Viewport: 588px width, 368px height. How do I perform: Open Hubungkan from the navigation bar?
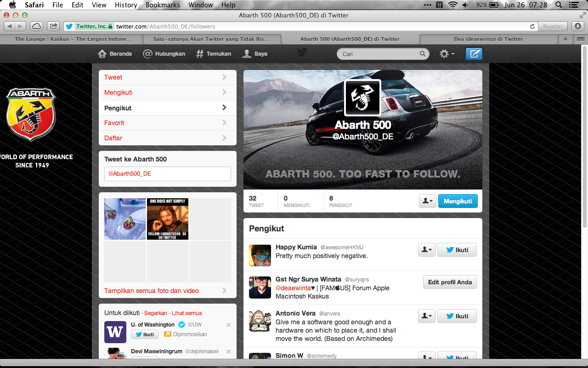tap(164, 54)
